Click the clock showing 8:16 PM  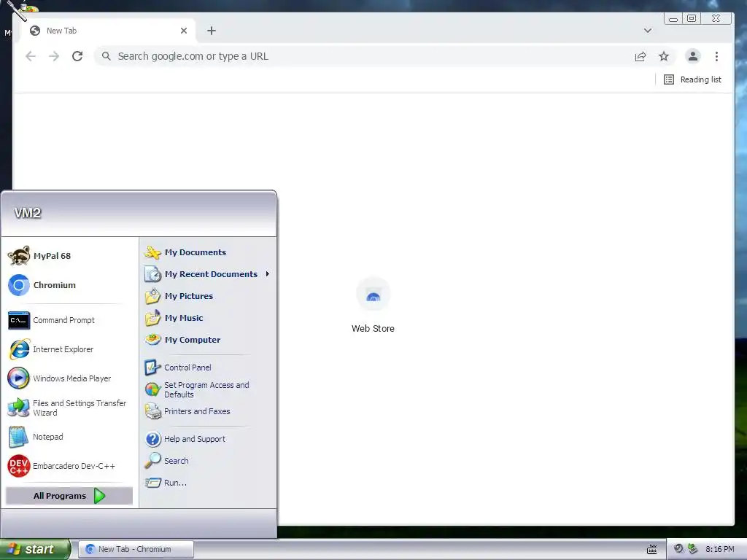(x=719, y=549)
